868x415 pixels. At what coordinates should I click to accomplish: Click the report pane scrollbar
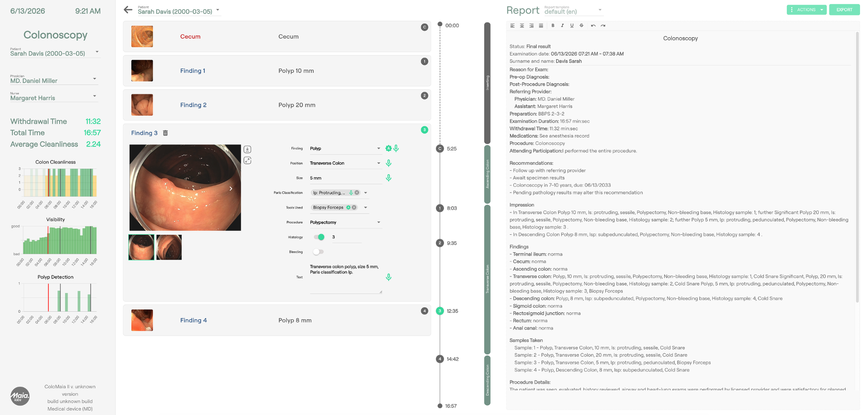point(857,167)
